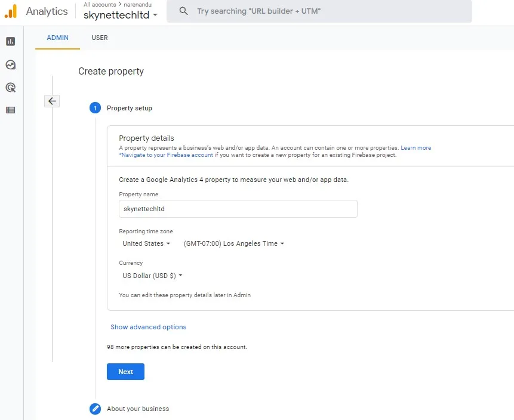
Task: Open the Explore icon in sidebar
Action: [11, 64]
